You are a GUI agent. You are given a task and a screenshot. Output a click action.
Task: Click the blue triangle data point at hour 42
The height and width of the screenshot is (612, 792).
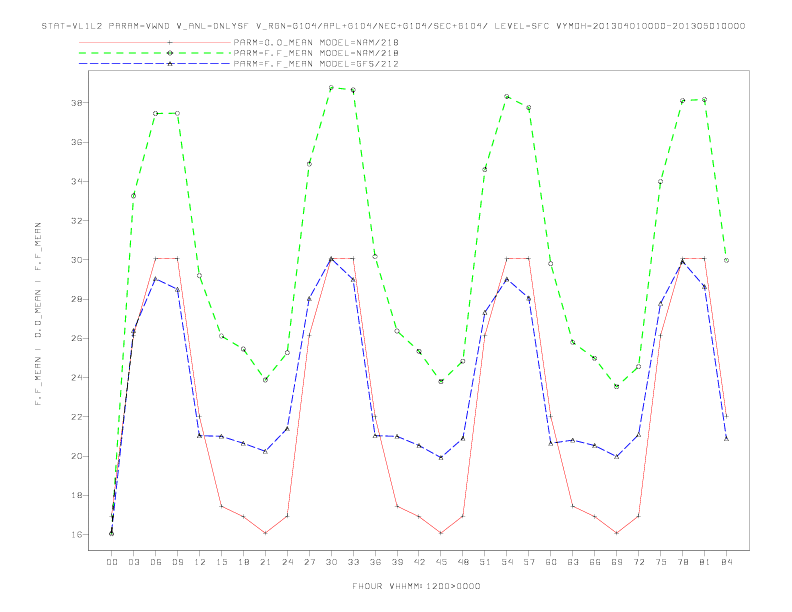[419, 445]
